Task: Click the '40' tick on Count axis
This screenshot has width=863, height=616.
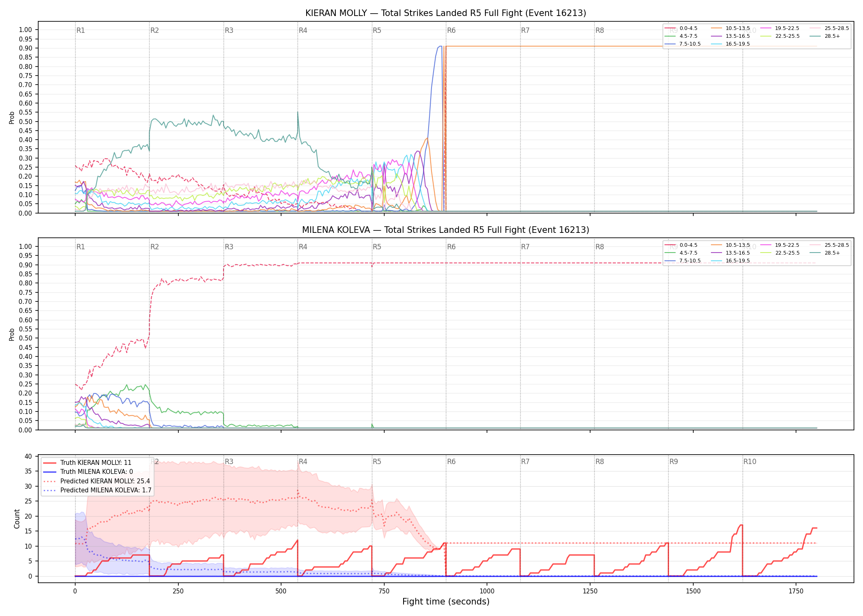Action: [28, 456]
